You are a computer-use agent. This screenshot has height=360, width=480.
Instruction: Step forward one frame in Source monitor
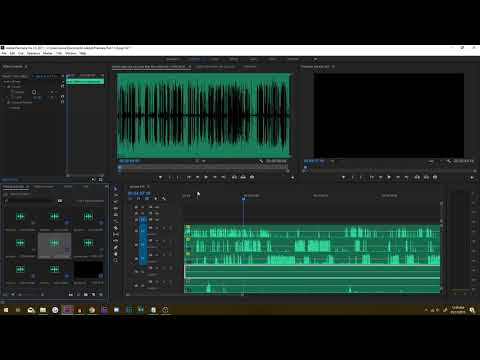point(215,177)
